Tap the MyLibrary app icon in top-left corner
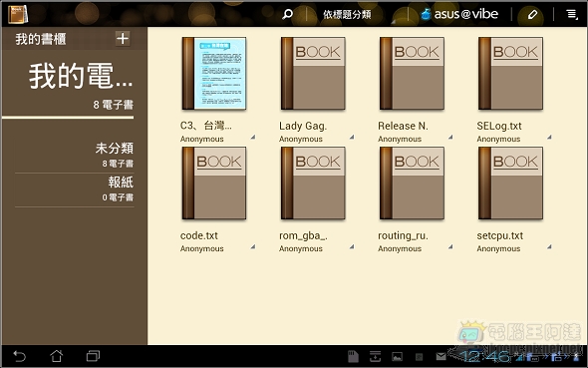The height and width of the screenshot is (368, 588). (18, 15)
